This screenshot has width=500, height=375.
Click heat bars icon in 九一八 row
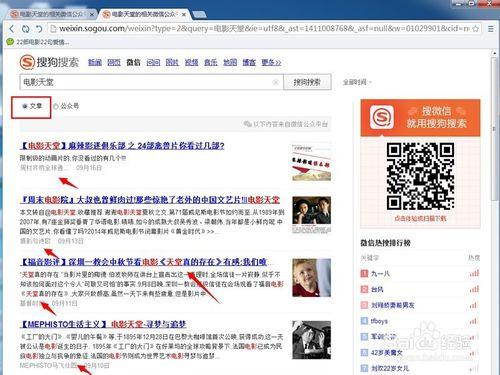click(474, 273)
